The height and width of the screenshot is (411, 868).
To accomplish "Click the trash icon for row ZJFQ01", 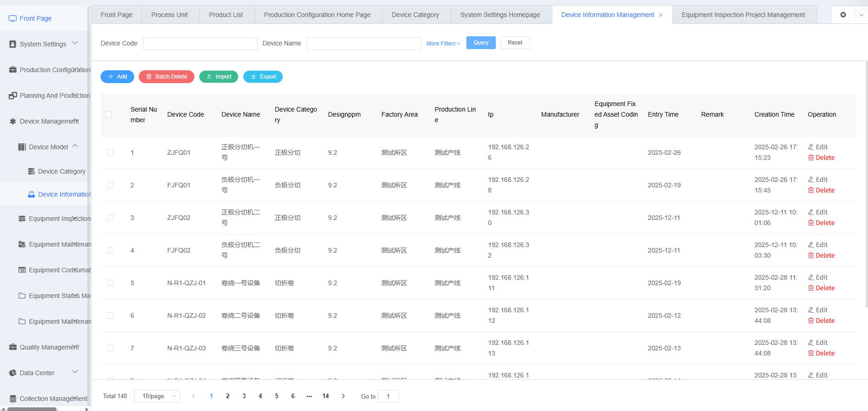I will 811,158.
